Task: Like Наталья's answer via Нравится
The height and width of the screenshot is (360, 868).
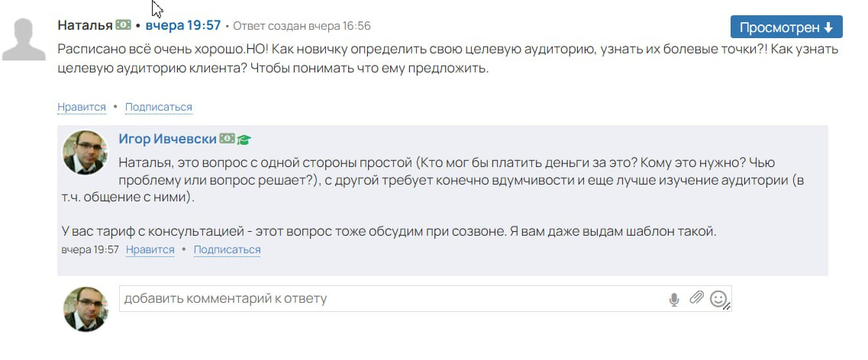Action: click(x=82, y=107)
